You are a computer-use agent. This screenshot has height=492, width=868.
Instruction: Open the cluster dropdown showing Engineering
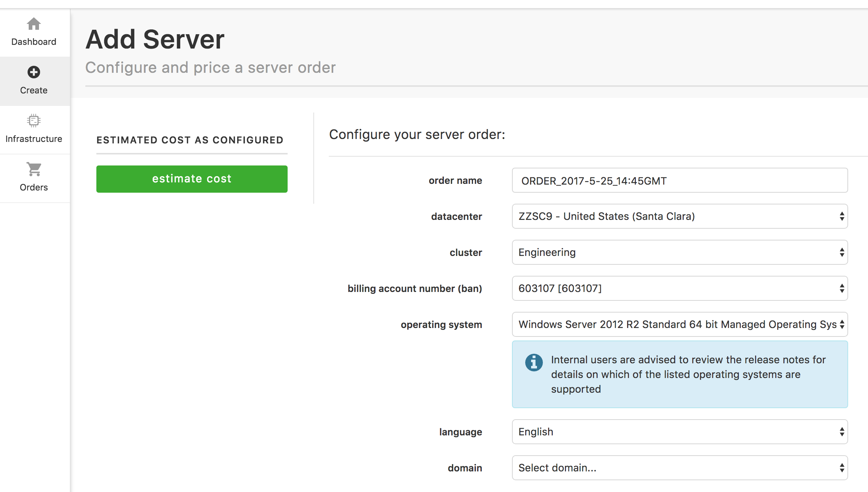click(680, 253)
